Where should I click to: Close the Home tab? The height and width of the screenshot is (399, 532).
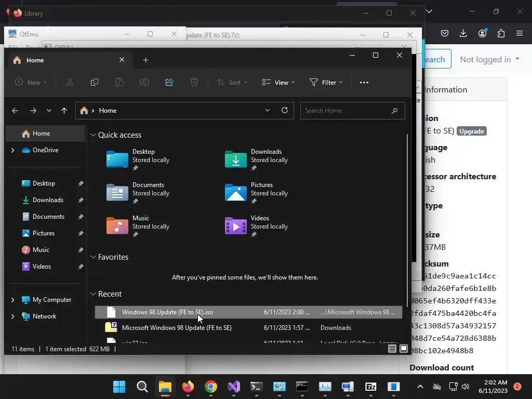pyautogui.click(x=122, y=60)
